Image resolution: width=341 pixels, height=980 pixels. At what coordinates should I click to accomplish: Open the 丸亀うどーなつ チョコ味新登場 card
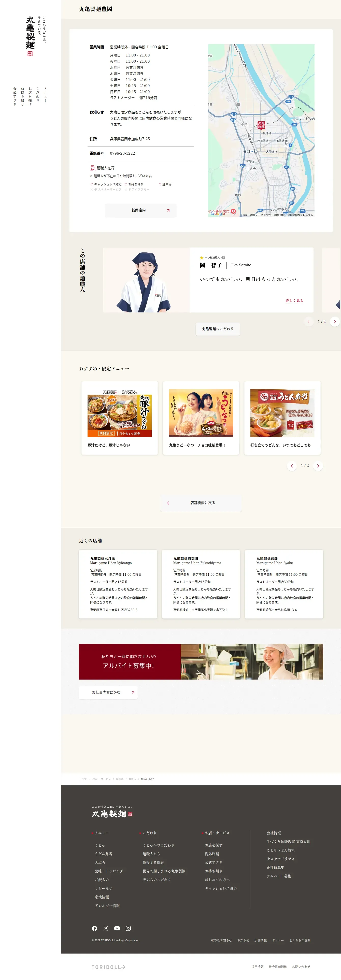coord(201,418)
